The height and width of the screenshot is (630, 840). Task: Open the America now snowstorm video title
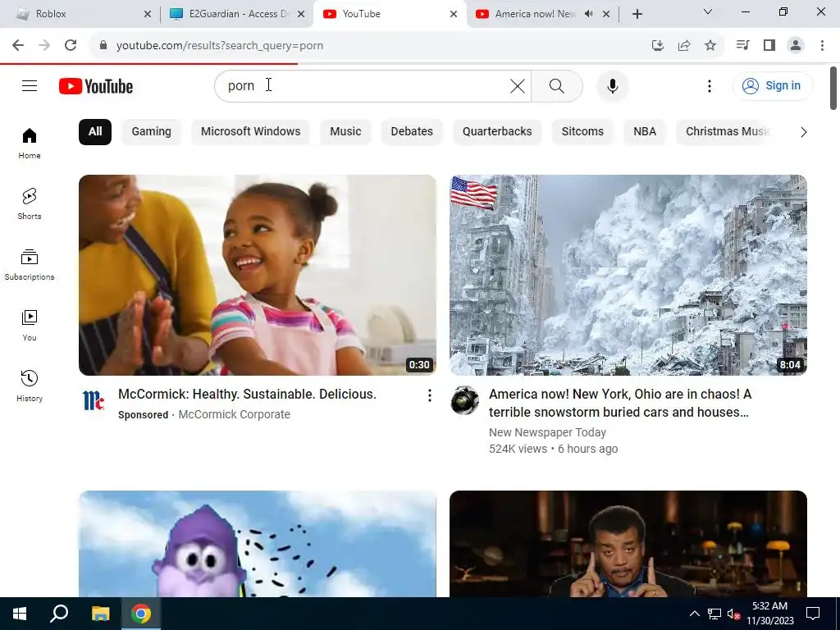pyautogui.click(x=620, y=404)
